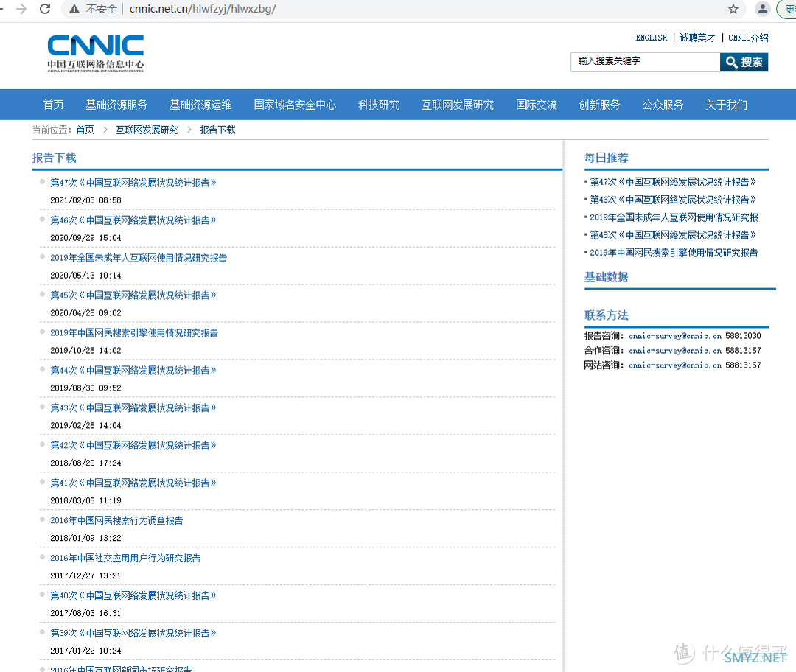Open the 科技研究 menu
The height and width of the screenshot is (672, 796).
pos(380,105)
